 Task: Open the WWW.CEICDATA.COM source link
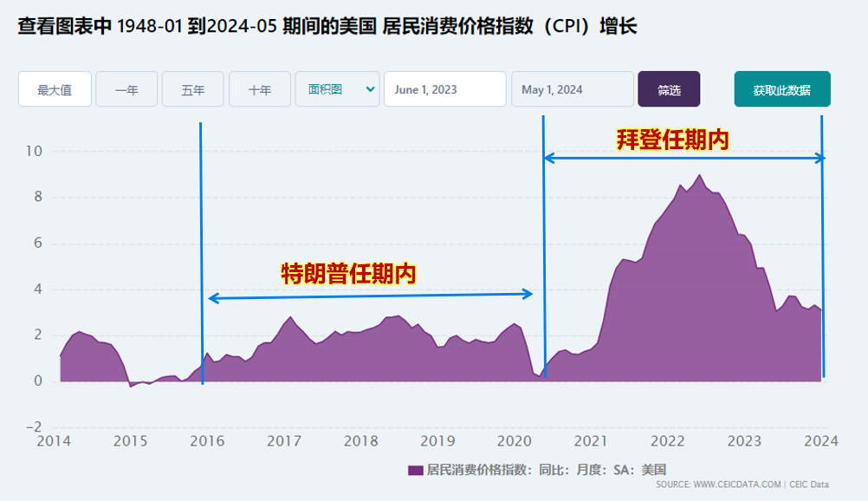coord(737,485)
